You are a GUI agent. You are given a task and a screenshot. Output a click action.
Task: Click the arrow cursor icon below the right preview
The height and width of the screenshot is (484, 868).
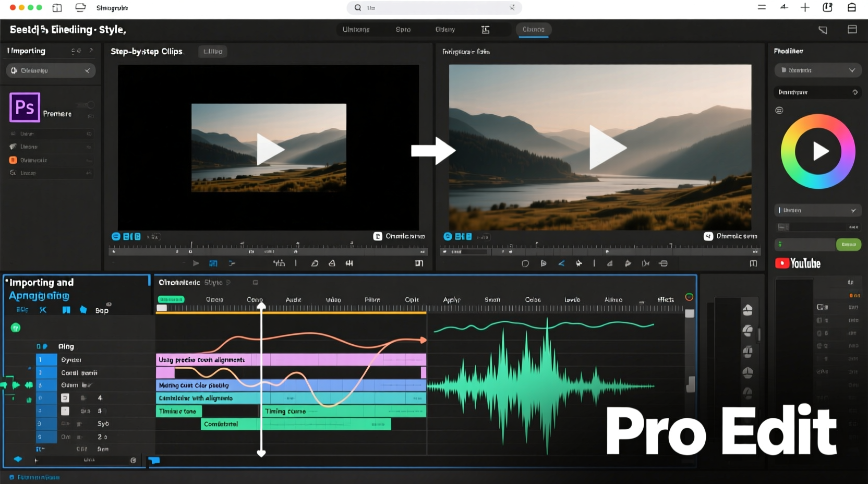coord(579,263)
